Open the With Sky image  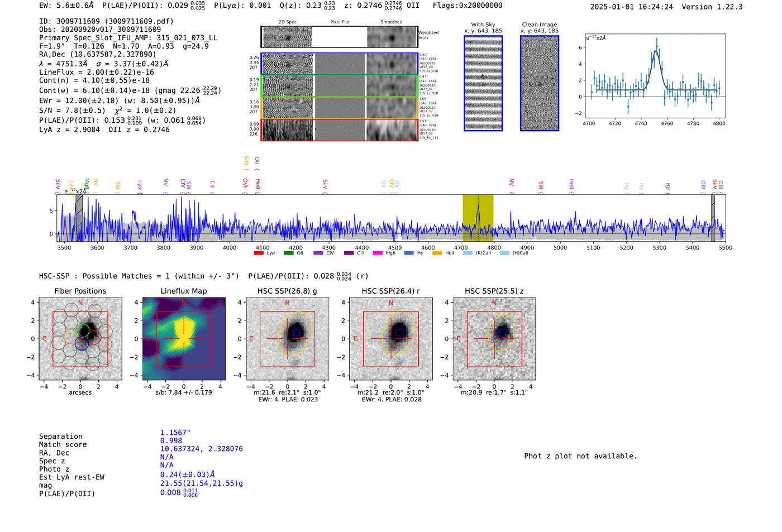pos(483,83)
